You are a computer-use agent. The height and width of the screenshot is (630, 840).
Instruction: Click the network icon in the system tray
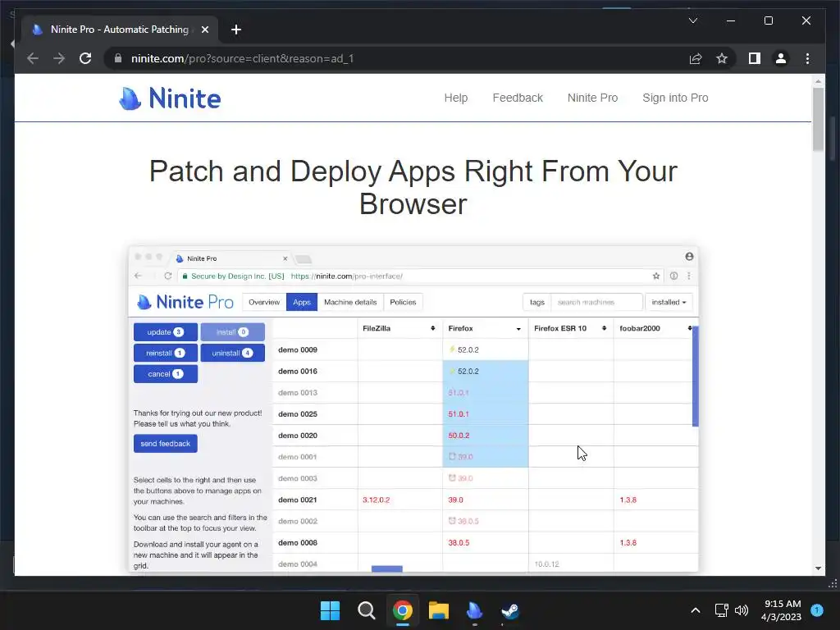click(x=722, y=610)
